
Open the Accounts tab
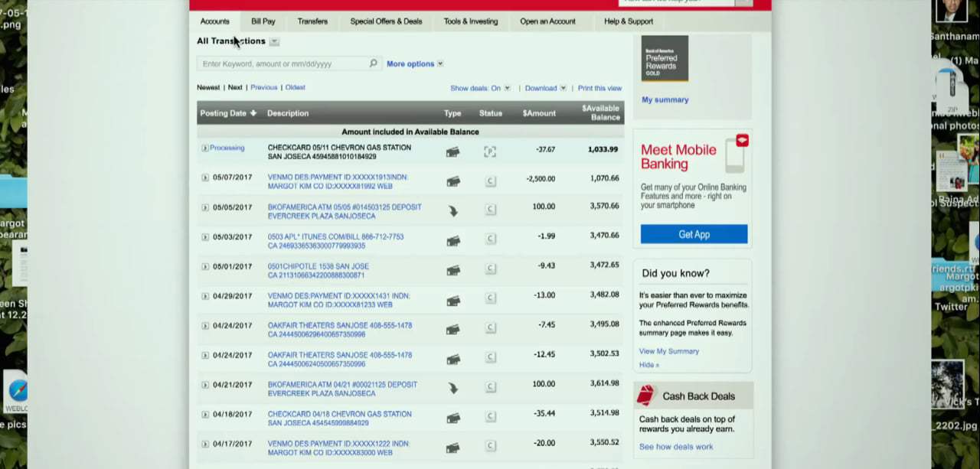[214, 21]
